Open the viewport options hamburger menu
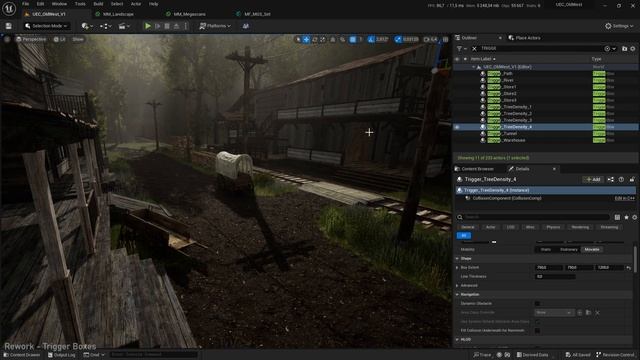Image resolution: width=640 pixels, height=360 pixels. (x=7, y=39)
